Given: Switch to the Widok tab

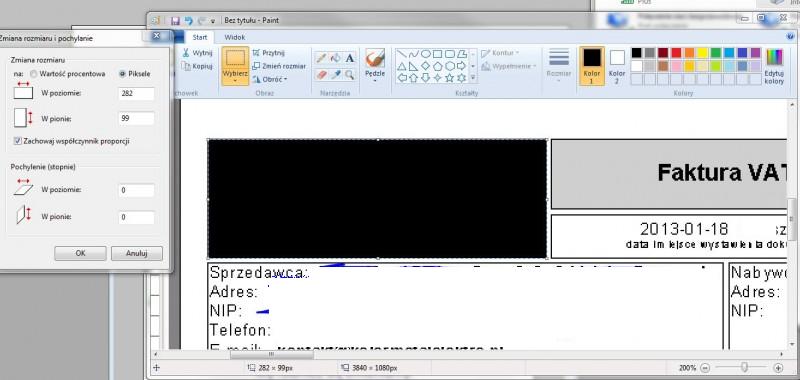Looking at the screenshot, I should click(x=235, y=37).
